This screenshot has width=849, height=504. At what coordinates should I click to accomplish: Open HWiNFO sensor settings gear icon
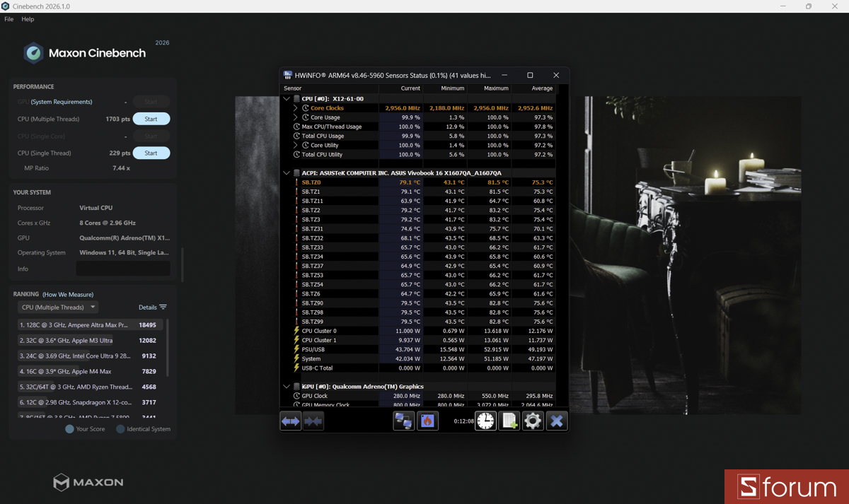(x=533, y=421)
